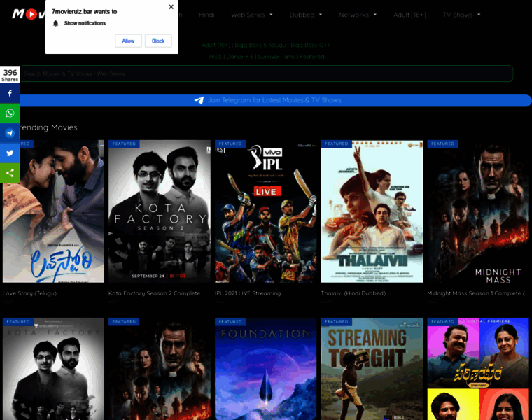Open the Adult (18+) green link

(x=216, y=45)
